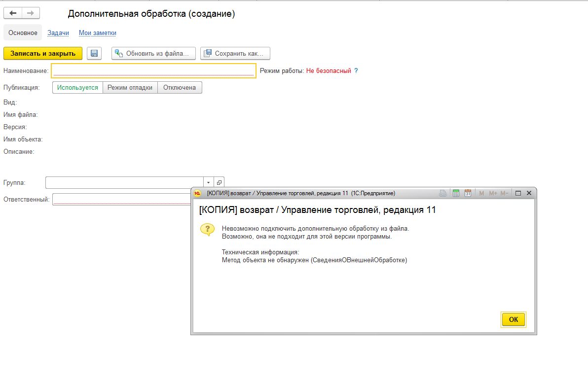The width and height of the screenshot is (588, 383).
Task: Open the calendar icon in the dialog title bar
Action: pos(468,193)
